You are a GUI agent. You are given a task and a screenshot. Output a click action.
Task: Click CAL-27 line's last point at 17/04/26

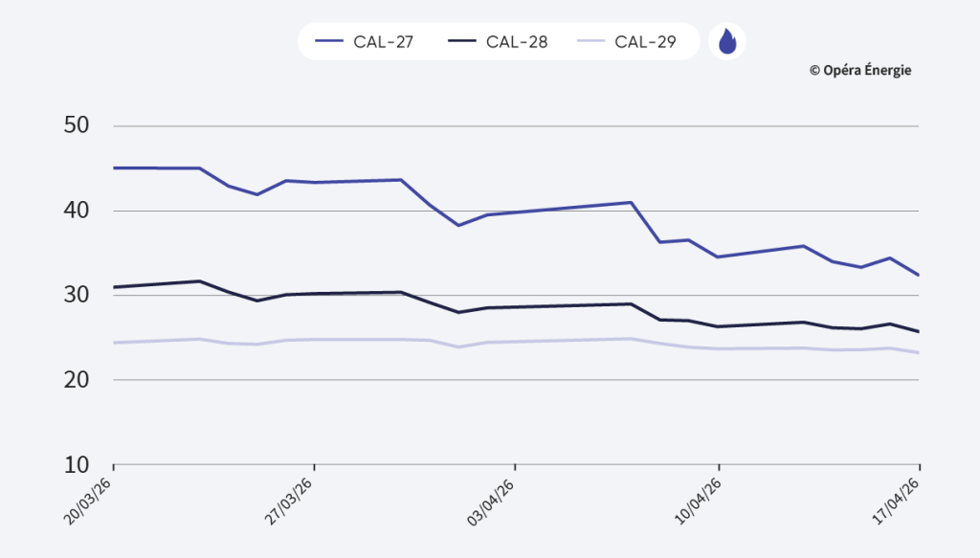point(919,276)
